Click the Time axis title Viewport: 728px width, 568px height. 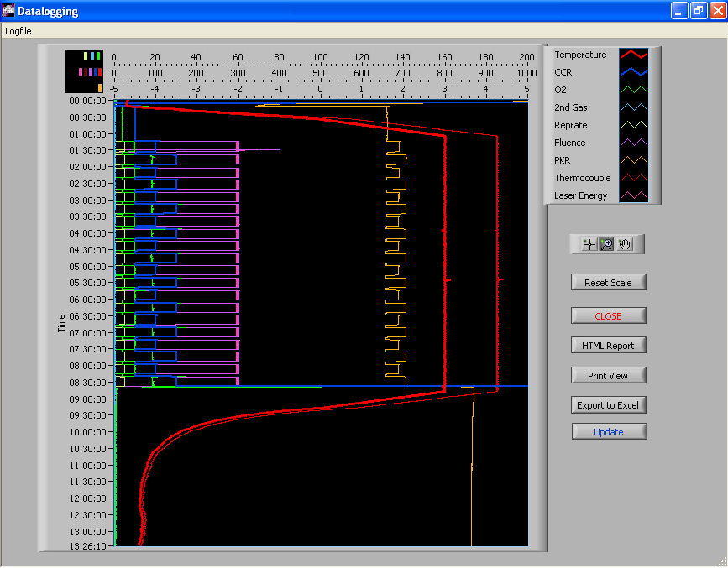click(61, 324)
